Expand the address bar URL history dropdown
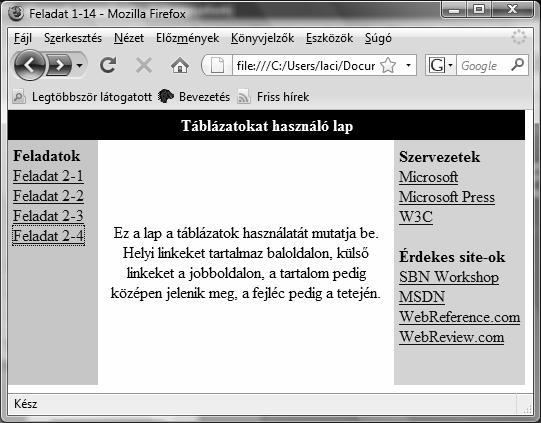The image size is (541, 423). 408,65
